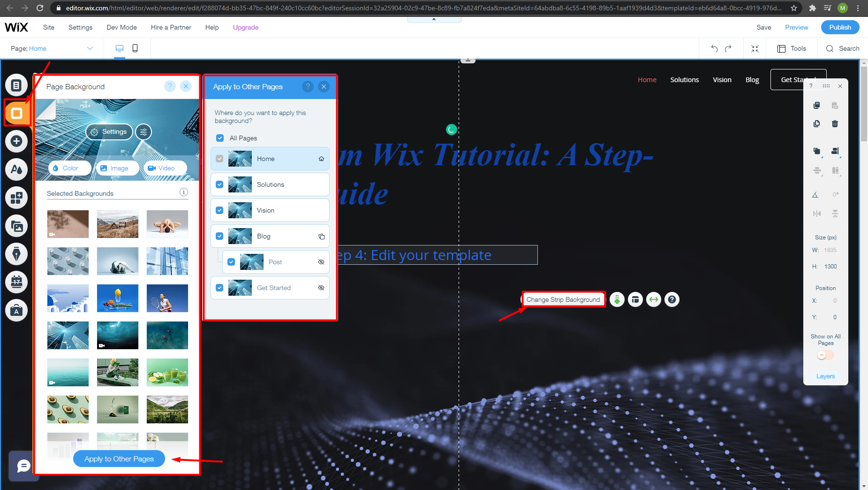Screen dimensions: 868x490
Task: Open the Tools panel
Action: pos(792,48)
